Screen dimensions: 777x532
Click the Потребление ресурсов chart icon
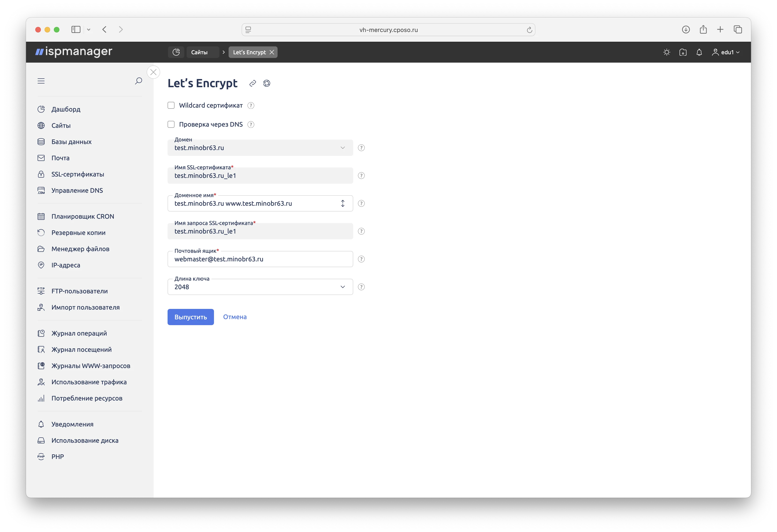pos(41,398)
